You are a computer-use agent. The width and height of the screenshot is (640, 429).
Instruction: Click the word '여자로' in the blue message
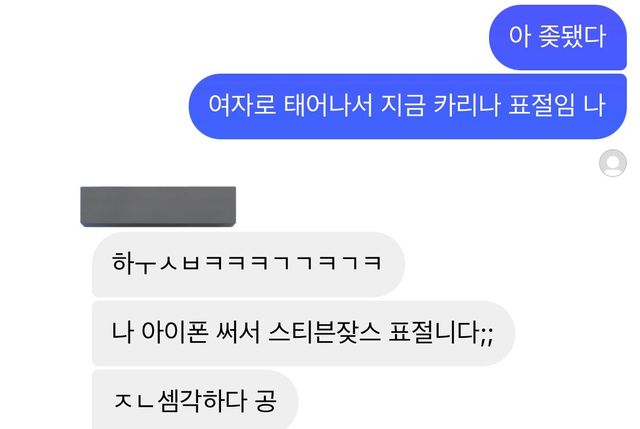point(242,105)
